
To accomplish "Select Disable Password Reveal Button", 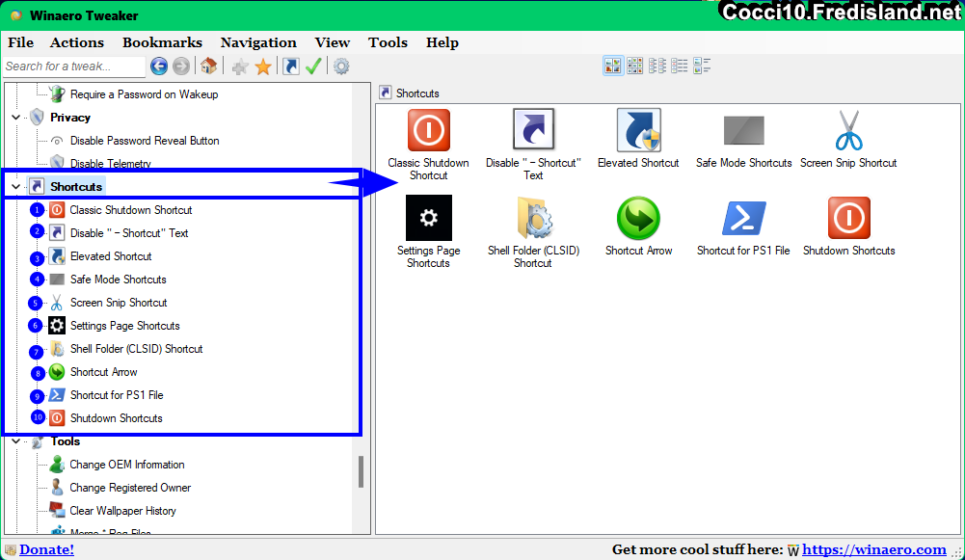I will (145, 141).
